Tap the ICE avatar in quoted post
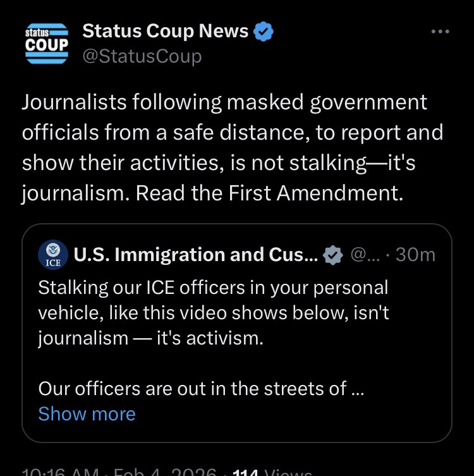This screenshot has height=476, width=474. [x=51, y=253]
